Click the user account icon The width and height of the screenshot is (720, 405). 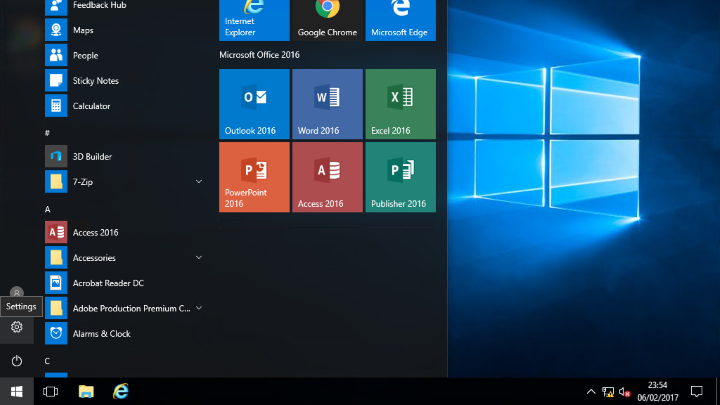click(17, 292)
